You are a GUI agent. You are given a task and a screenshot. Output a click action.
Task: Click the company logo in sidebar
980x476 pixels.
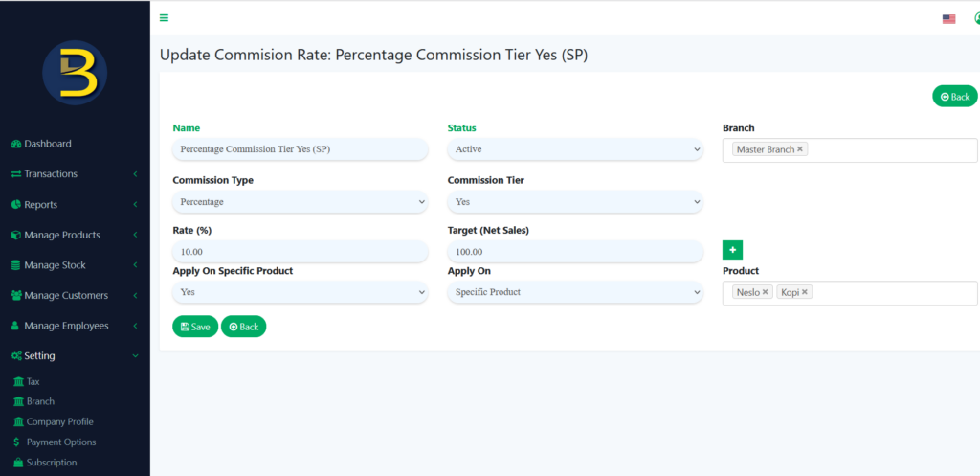75,73
